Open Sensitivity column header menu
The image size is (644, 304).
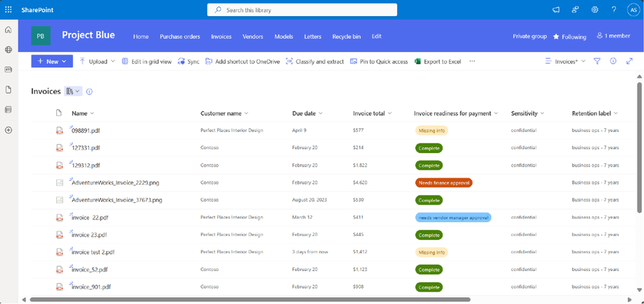click(527, 113)
